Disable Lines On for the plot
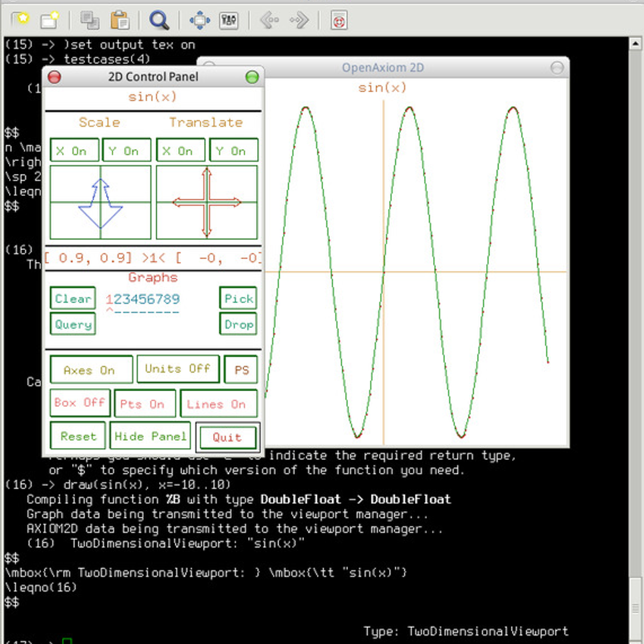Screen dimensions: 644x644 219,403
